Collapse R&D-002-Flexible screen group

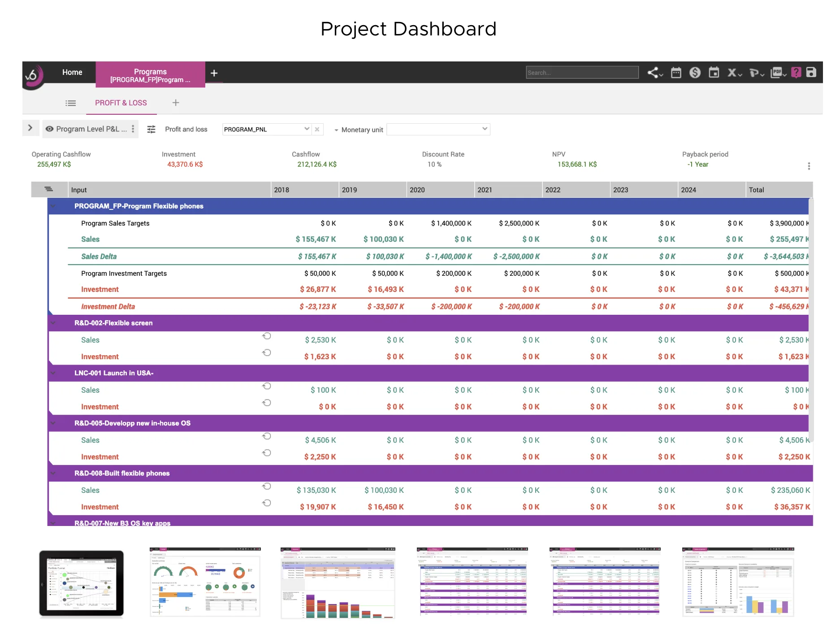(x=53, y=323)
